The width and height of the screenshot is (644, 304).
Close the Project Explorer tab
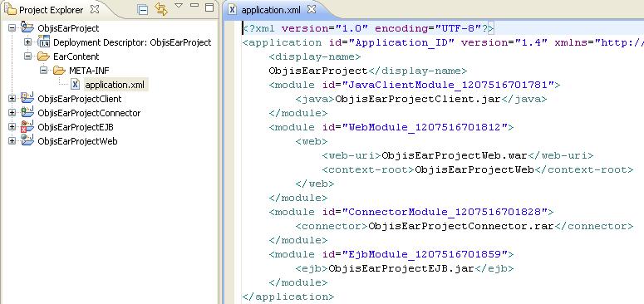pos(95,9)
